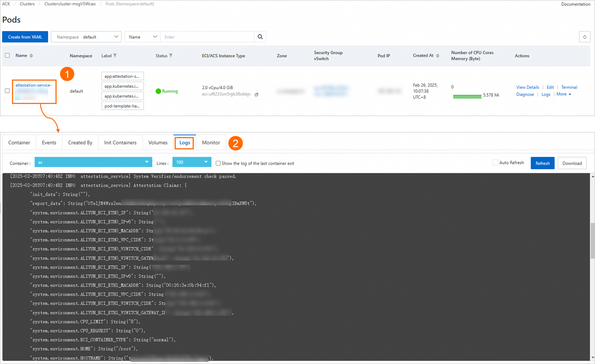This screenshot has height=364, width=595.
Task: Switch to the Events tab
Action: click(x=49, y=143)
